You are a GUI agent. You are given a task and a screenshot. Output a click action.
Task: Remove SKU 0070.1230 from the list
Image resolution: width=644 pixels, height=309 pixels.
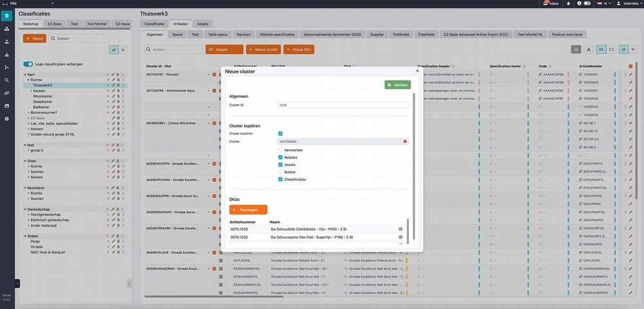coord(401,229)
